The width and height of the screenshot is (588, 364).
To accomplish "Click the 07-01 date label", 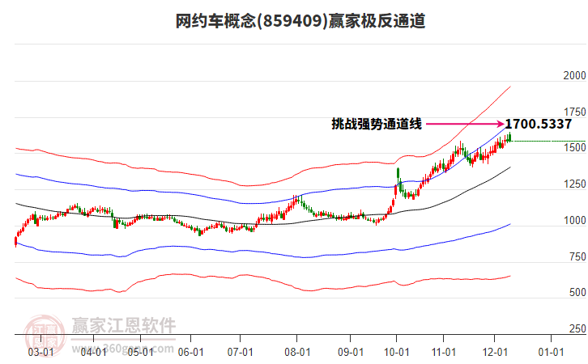I will 240,353.
